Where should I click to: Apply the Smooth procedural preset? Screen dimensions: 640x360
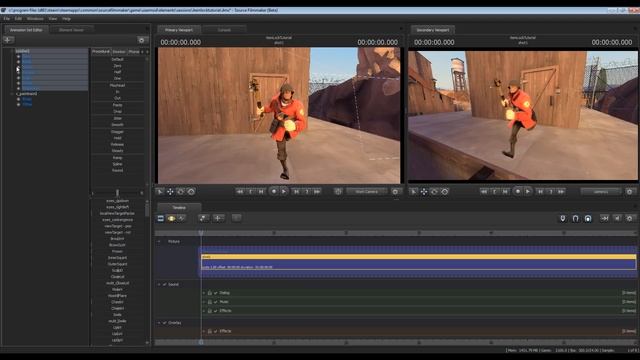118,125
